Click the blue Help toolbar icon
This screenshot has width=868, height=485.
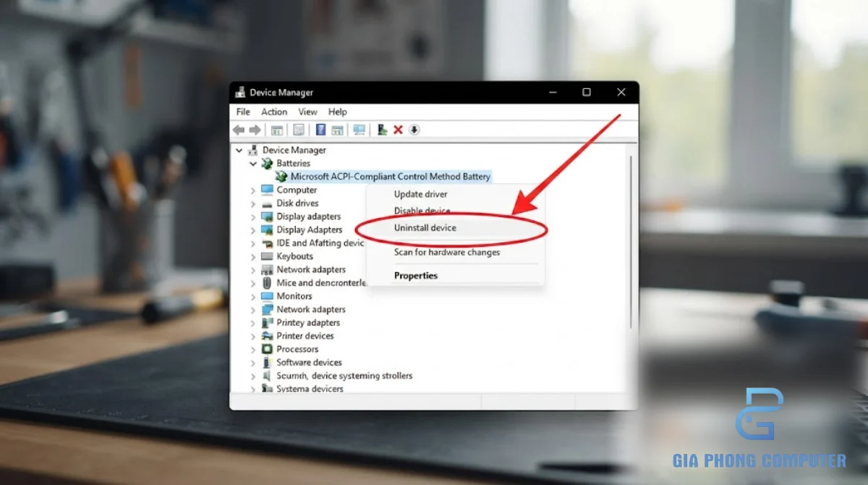tap(321, 130)
